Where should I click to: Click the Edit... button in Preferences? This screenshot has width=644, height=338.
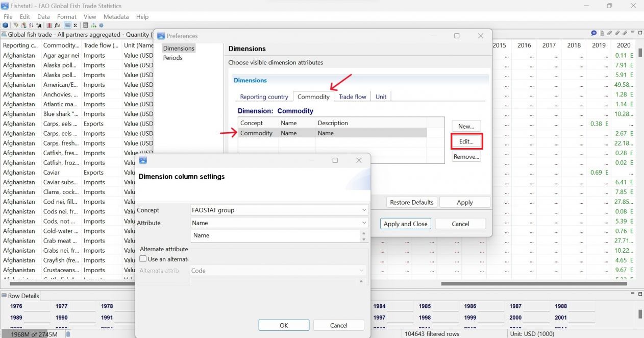click(466, 141)
